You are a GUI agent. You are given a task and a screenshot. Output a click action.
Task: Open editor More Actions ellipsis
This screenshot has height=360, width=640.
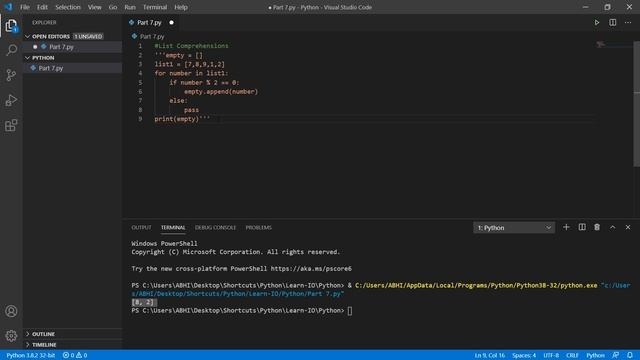[628, 22]
